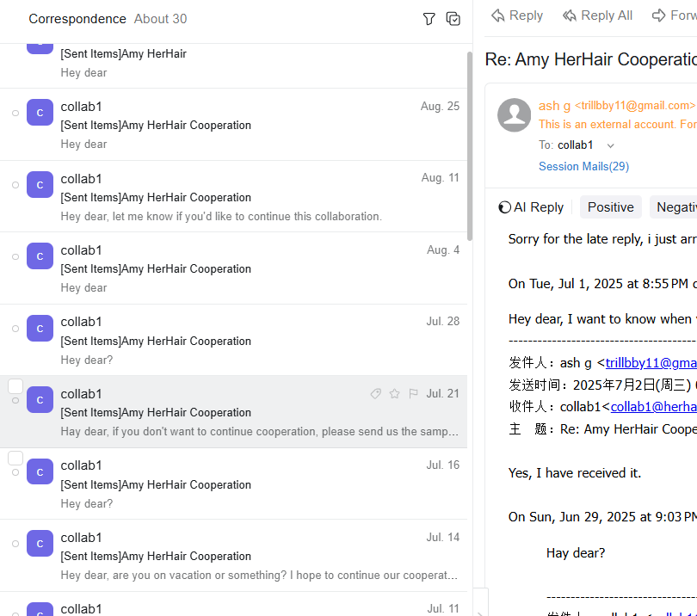Screen dimensions: 697x616
Task: Select the Positive reply tone option
Action: [610, 206]
